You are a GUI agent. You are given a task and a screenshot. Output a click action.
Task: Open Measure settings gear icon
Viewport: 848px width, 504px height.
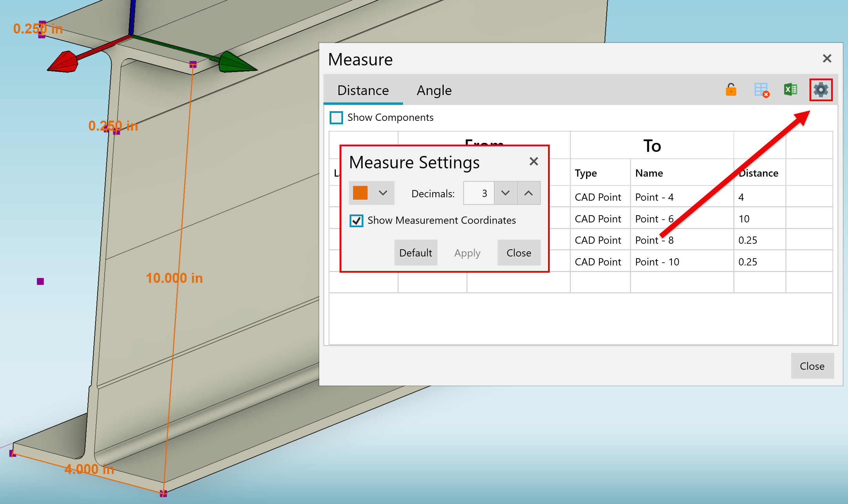(821, 90)
